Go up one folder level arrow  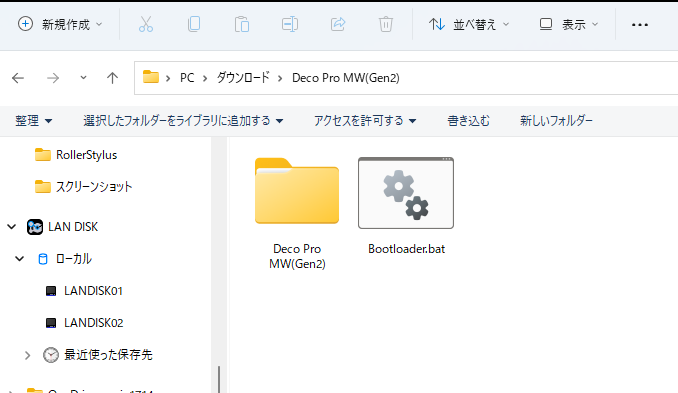point(112,78)
